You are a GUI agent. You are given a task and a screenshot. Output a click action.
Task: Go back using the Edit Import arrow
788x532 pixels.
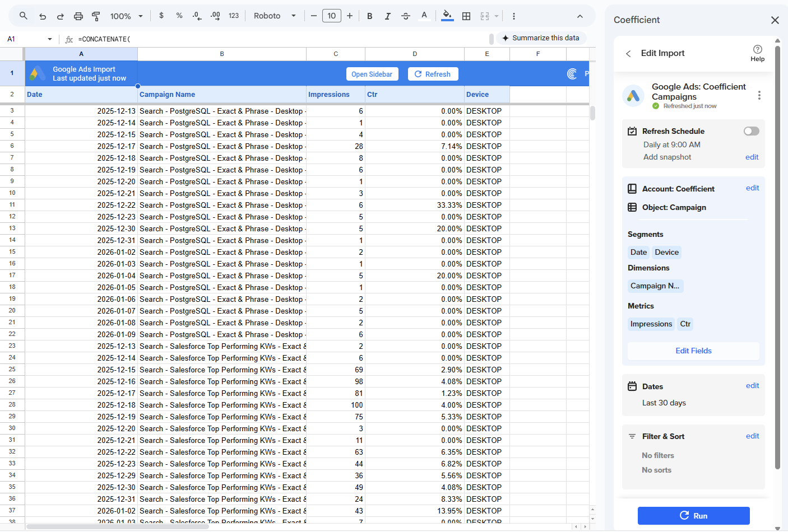pos(628,53)
